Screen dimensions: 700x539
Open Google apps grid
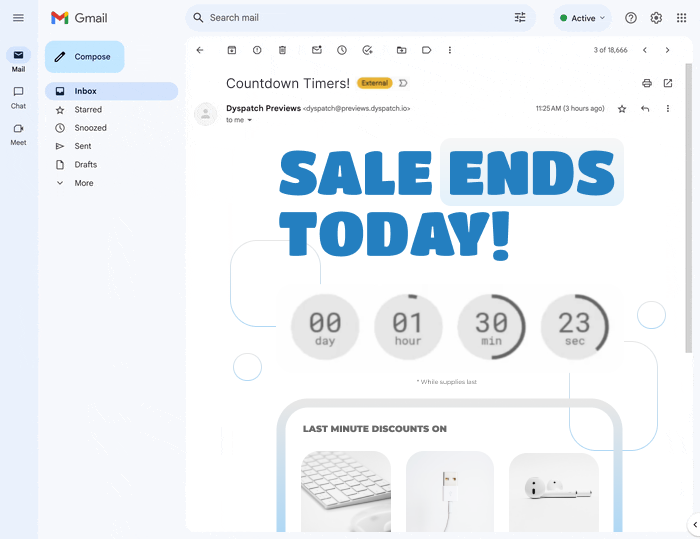tap(681, 18)
